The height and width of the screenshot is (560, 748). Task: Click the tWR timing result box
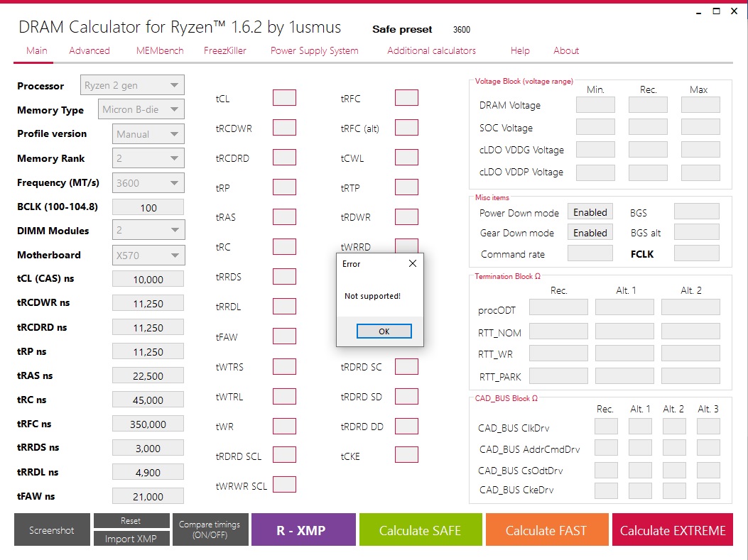(284, 426)
